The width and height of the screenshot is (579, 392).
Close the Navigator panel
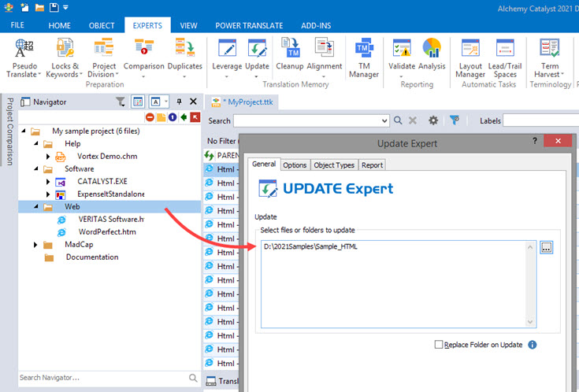click(x=193, y=102)
